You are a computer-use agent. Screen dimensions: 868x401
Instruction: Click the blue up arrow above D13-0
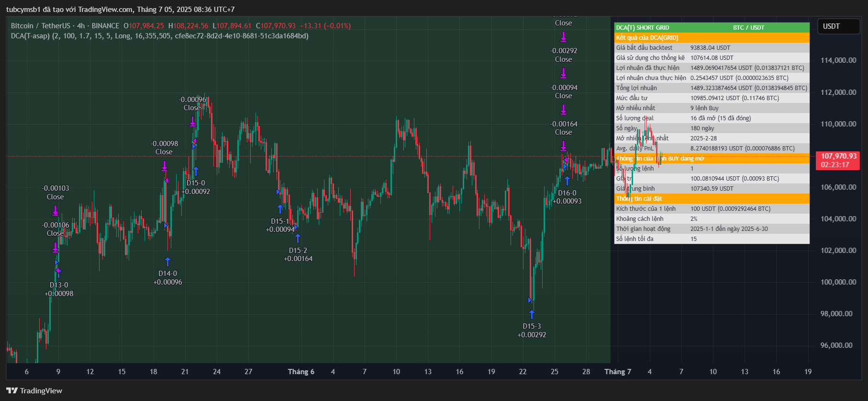(59, 273)
